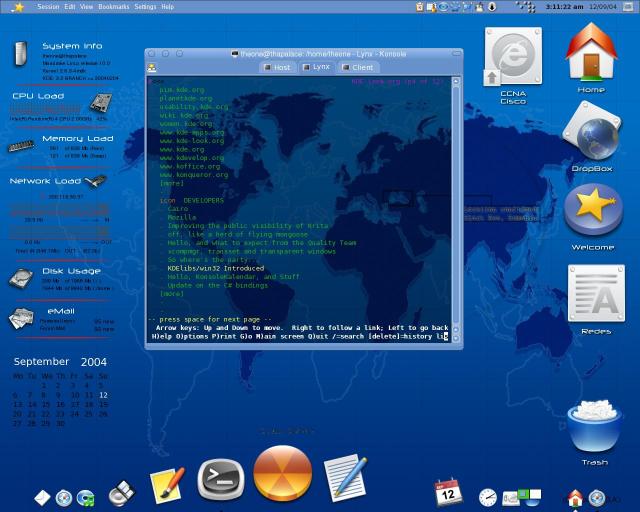Open the Edit menu
640x512 pixels.
coord(70,7)
